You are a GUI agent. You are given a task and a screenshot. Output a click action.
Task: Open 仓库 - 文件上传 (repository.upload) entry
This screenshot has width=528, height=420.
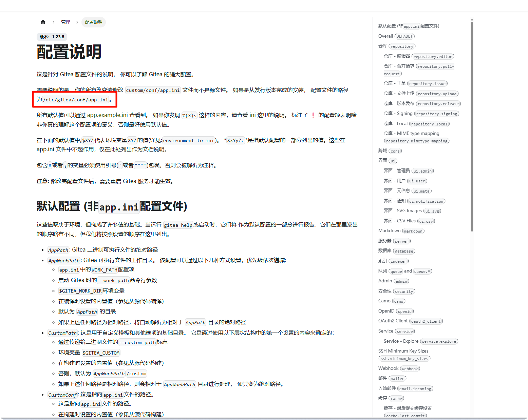pyautogui.click(x=421, y=94)
